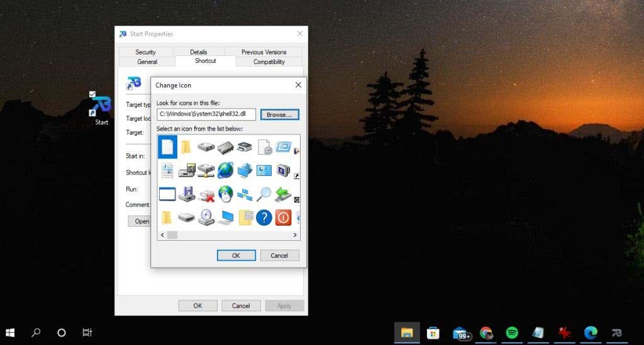The image size is (644, 345).
Task: Click the Open button in Start Properties
Action: [x=140, y=221]
